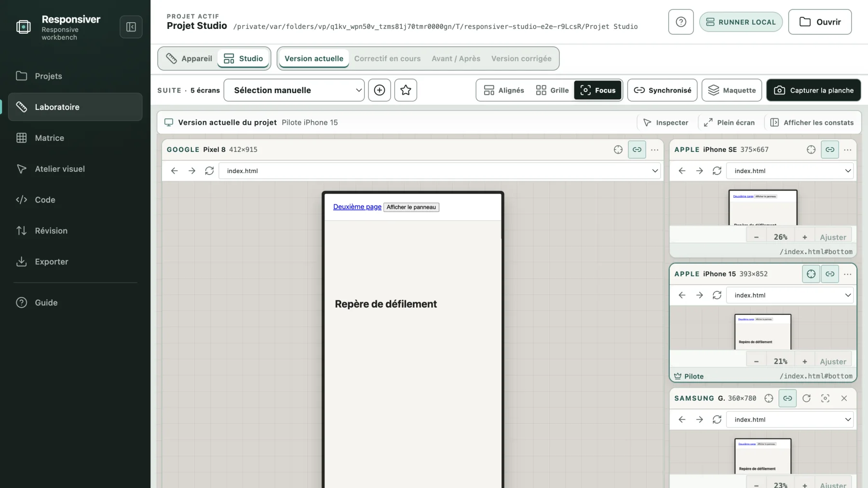Open the help question mark button
This screenshot has height=488, width=868.
(681, 22)
